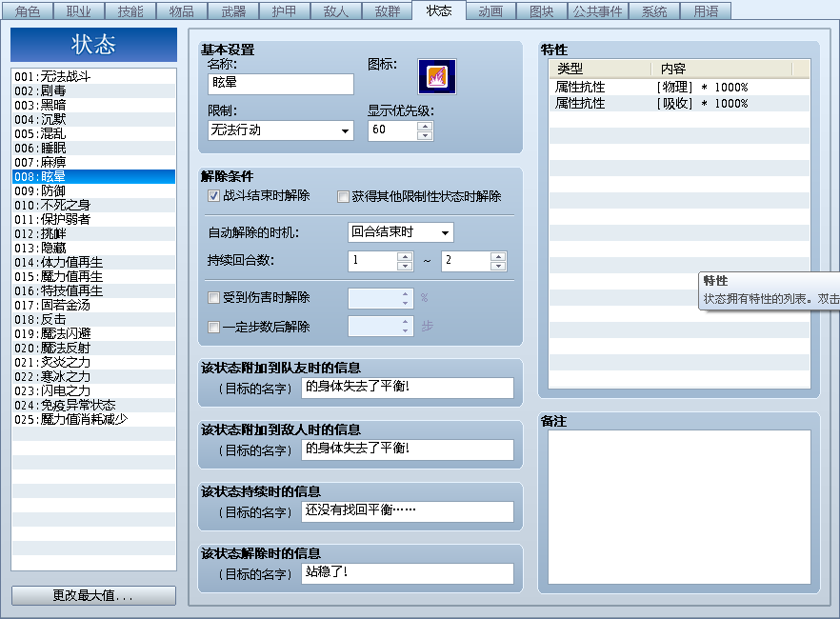Viewport: 840px width, 619px height.
Task: Enable 一定步数后解除 checkbox
Action: (213, 328)
